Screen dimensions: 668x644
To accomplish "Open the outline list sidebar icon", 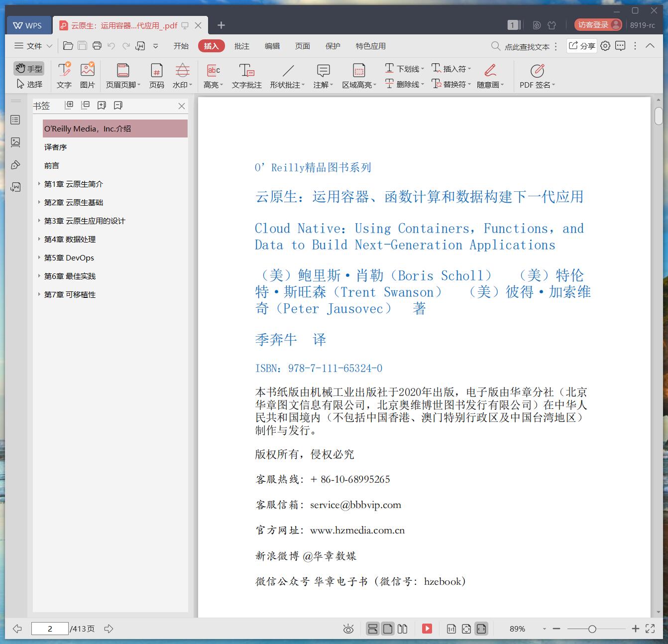I will [x=15, y=120].
